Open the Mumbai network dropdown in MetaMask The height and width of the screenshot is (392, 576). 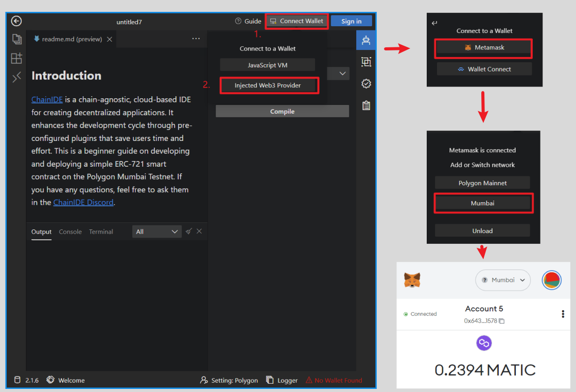(503, 280)
